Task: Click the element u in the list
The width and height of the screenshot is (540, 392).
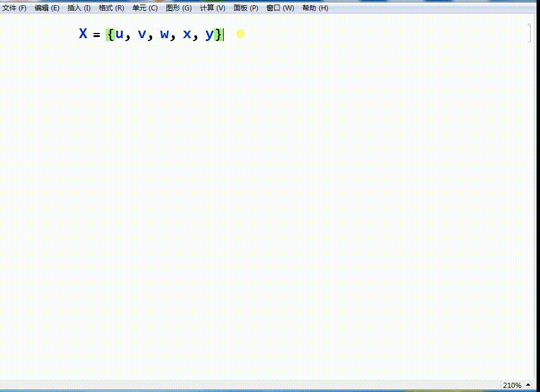Action: click(119, 34)
